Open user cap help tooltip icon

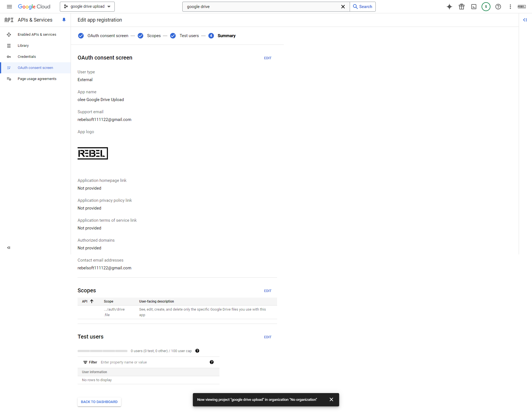(197, 351)
